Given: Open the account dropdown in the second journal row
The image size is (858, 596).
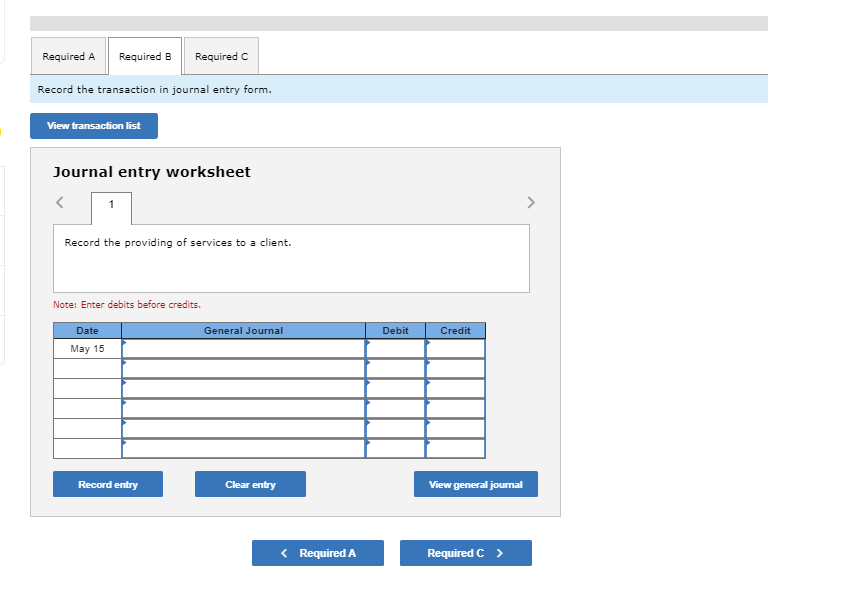Looking at the screenshot, I should point(125,362).
